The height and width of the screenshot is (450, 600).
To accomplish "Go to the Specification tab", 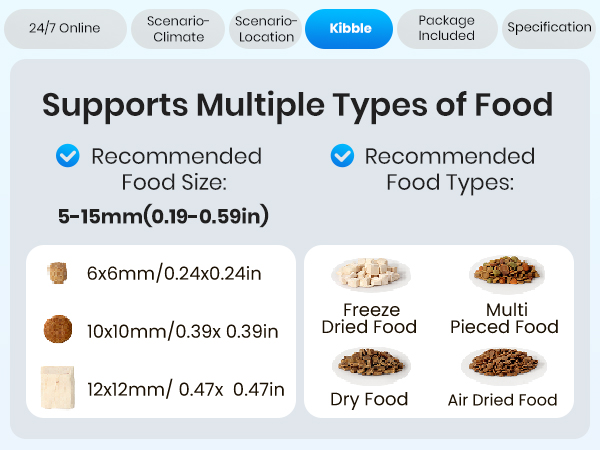I will [549, 28].
